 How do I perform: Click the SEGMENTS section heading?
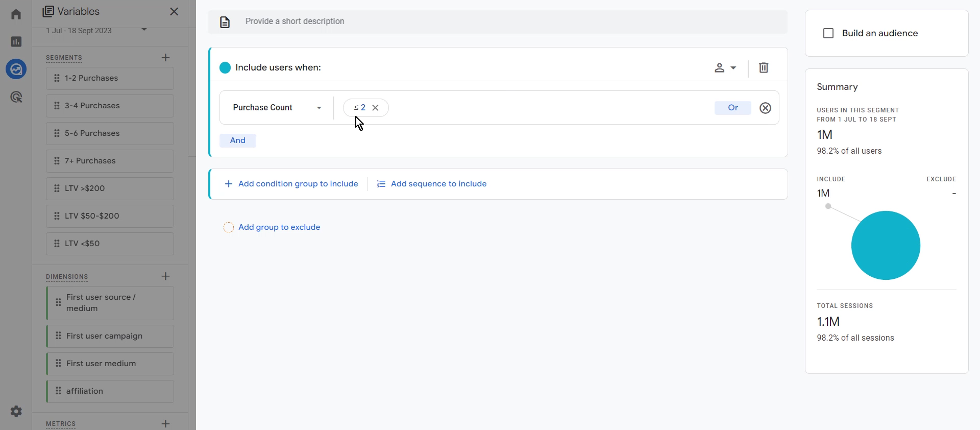(64, 58)
